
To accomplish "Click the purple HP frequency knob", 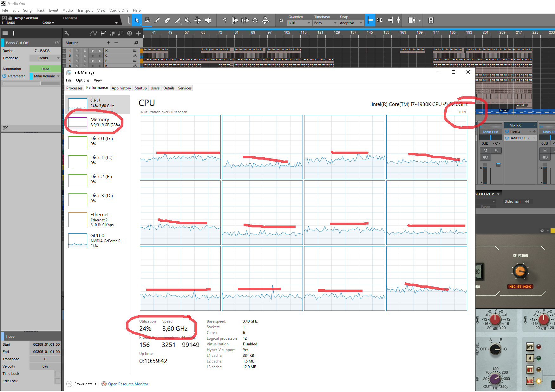I will coord(495,379).
